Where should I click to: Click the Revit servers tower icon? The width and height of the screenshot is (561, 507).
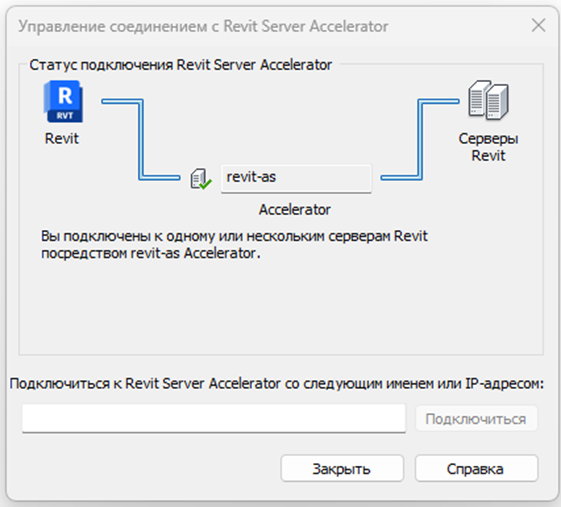coord(488,99)
